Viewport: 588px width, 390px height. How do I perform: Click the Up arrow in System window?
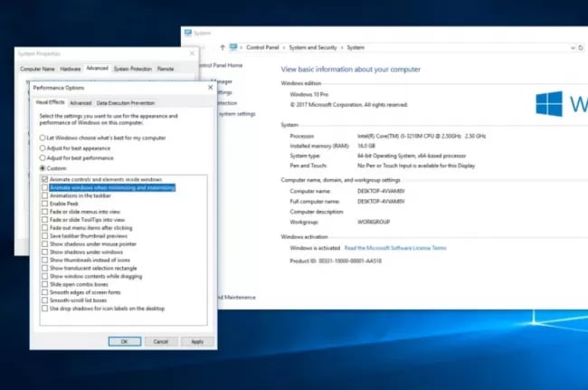click(x=223, y=47)
